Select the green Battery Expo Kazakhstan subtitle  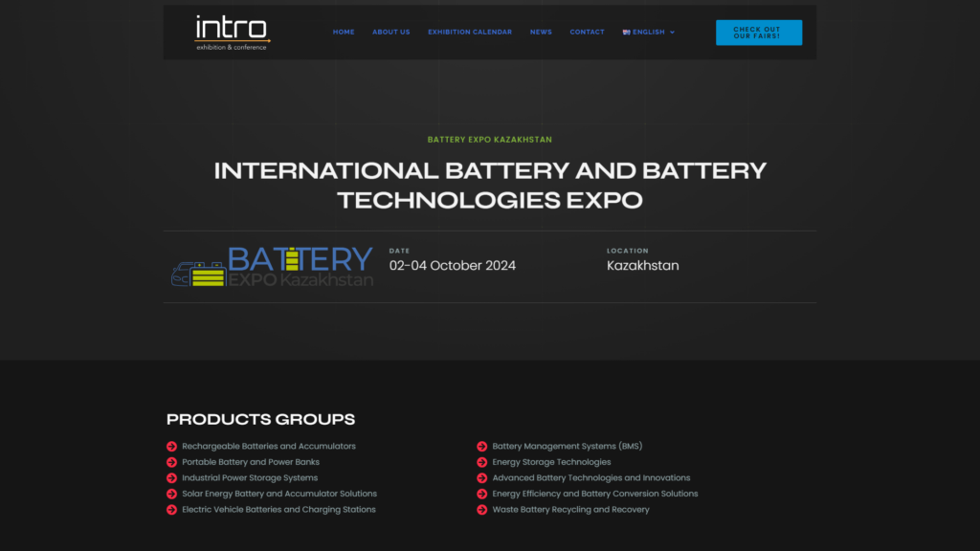(x=490, y=140)
